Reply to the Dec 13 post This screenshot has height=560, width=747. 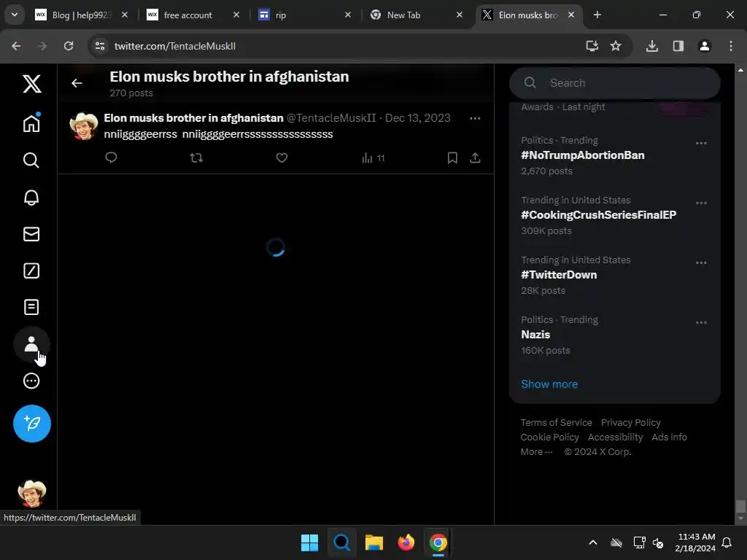pyautogui.click(x=111, y=157)
